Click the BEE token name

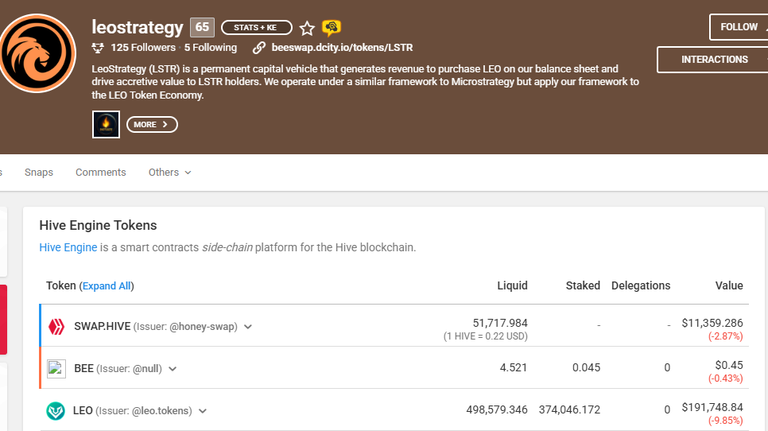coord(84,369)
